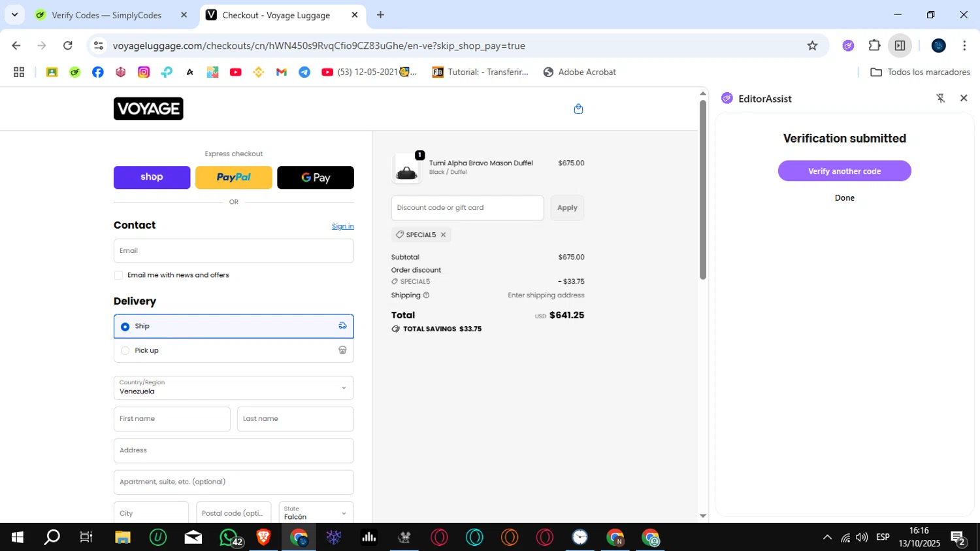Image resolution: width=980 pixels, height=551 pixels.
Task: Select the Ship delivery option
Action: coord(234,326)
